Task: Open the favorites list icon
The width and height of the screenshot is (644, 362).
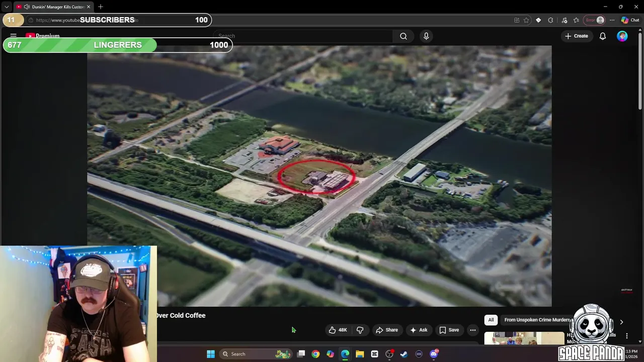Action: pyautogui.click(x=576, y=20)
